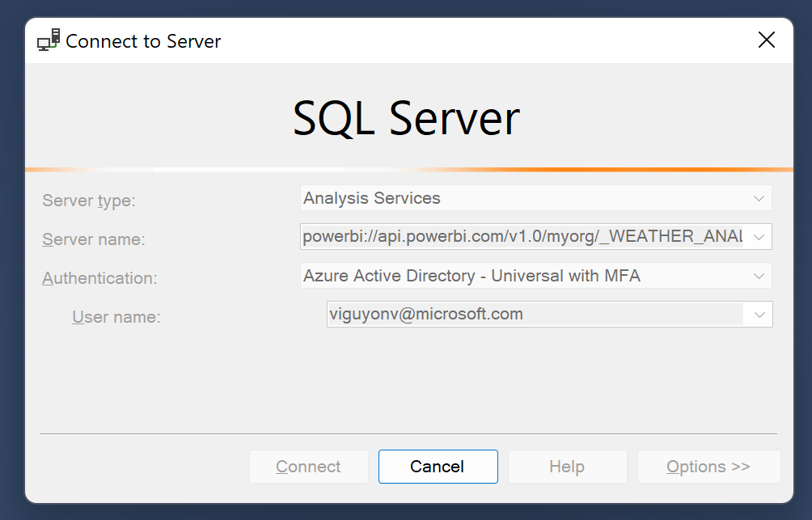
Task: Click the Server name label
Action: point(93,239)
